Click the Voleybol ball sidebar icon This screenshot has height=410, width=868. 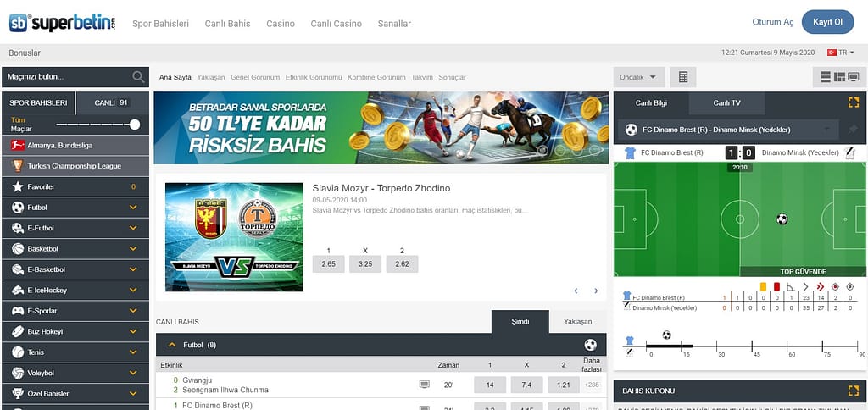click(x=18, y=373)
